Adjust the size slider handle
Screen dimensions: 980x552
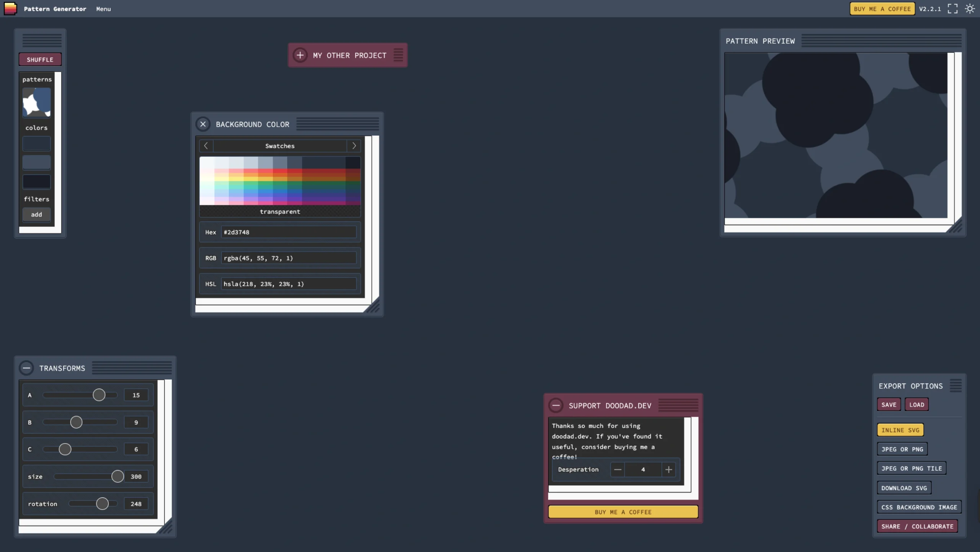pyautogui.click(x=118, y=477)
